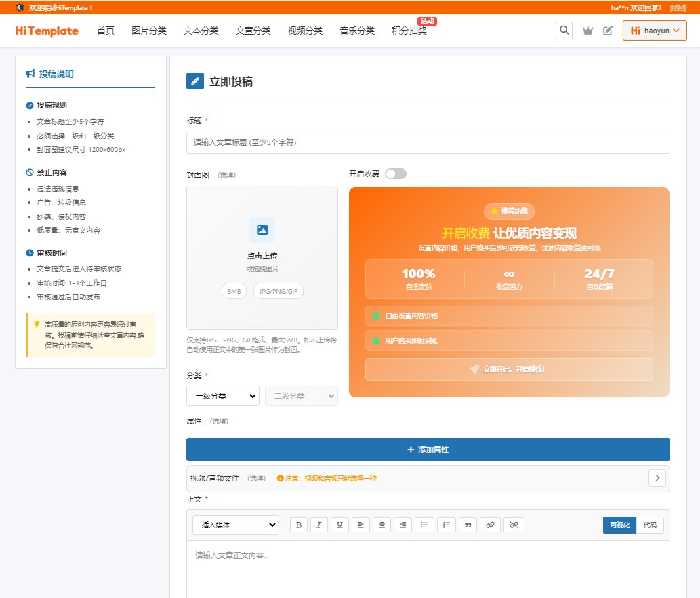Open the 图片分类 navigation menu
The width and height of the screenshot is (700, 598).
pos(149,31)
